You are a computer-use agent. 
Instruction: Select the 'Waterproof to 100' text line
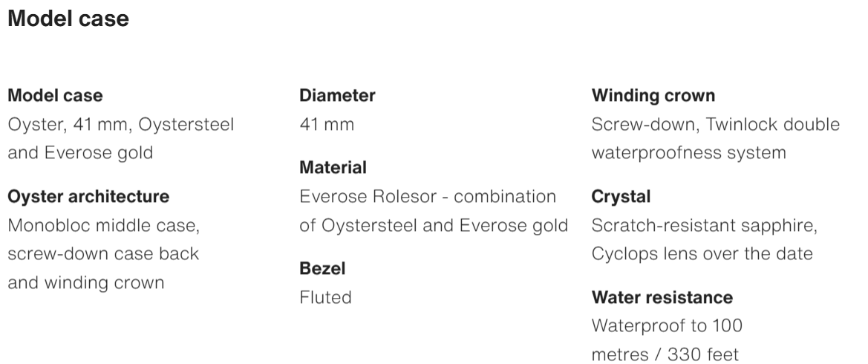[x=667, y=325]
